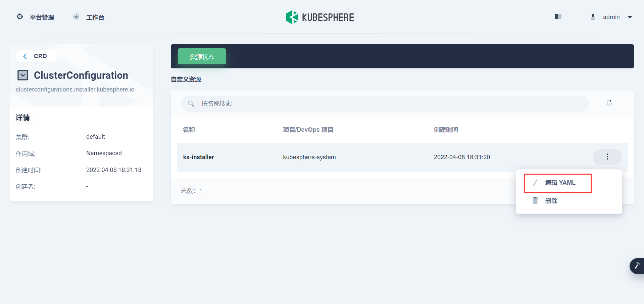Open the ks-installer resource
644x304 pixels.
coord(198,157)
